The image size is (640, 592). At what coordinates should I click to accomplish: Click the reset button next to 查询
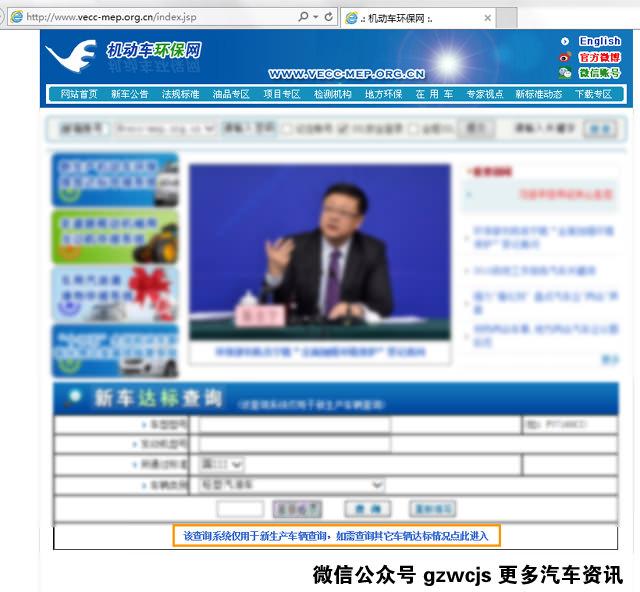click(x=433, y=509)
